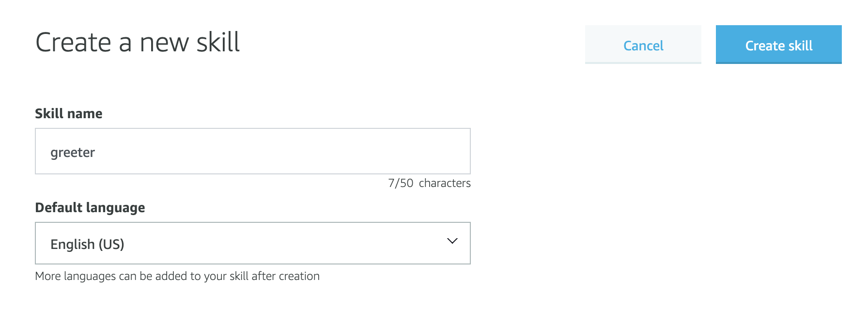Click the word greeter in the text box
Screen dimensions: 868x310
click(73, 153)
